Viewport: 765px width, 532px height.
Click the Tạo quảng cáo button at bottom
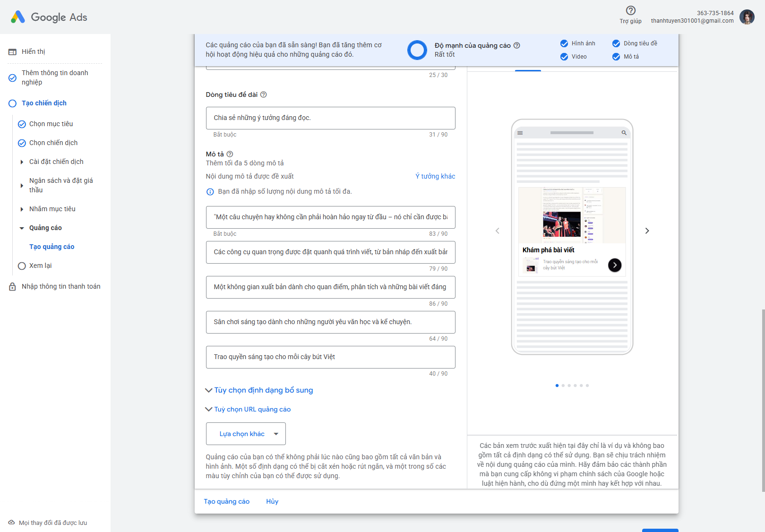pyautogui.click(x=227, y=501)
